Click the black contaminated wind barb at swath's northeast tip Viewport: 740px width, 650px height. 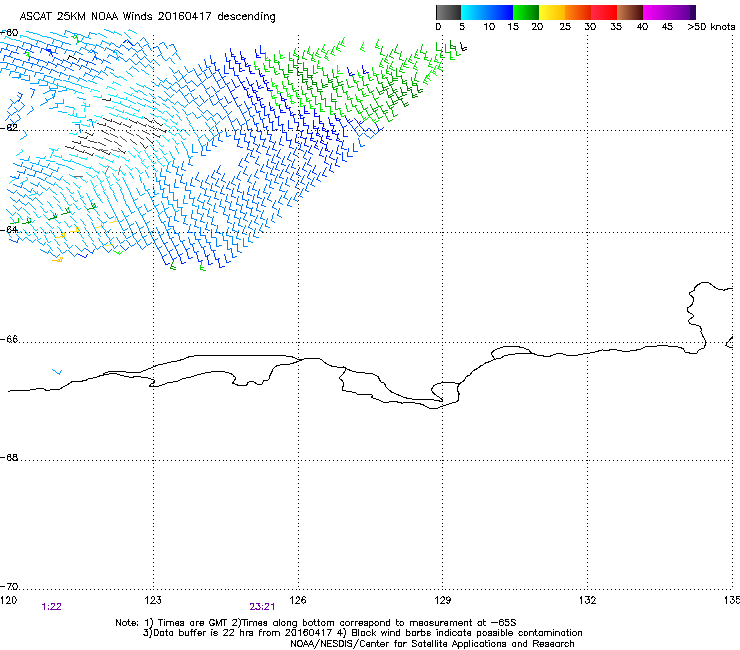point(463,47)
